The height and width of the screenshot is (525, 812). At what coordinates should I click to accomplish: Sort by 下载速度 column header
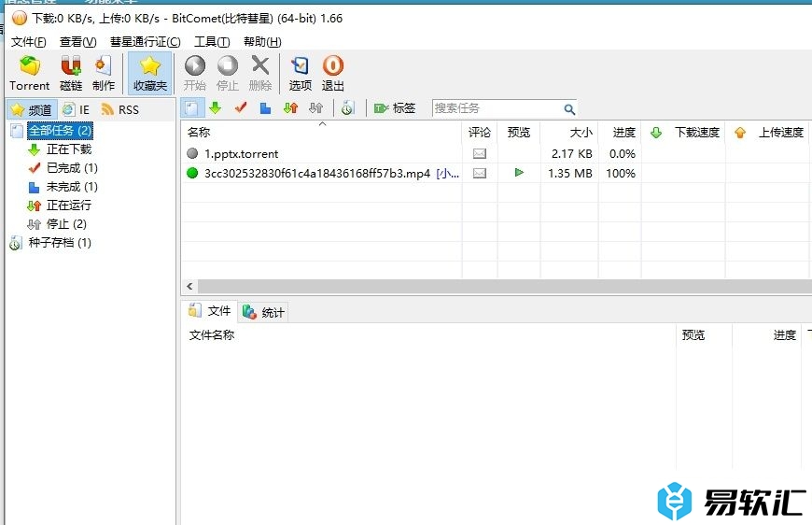[683, 133]
